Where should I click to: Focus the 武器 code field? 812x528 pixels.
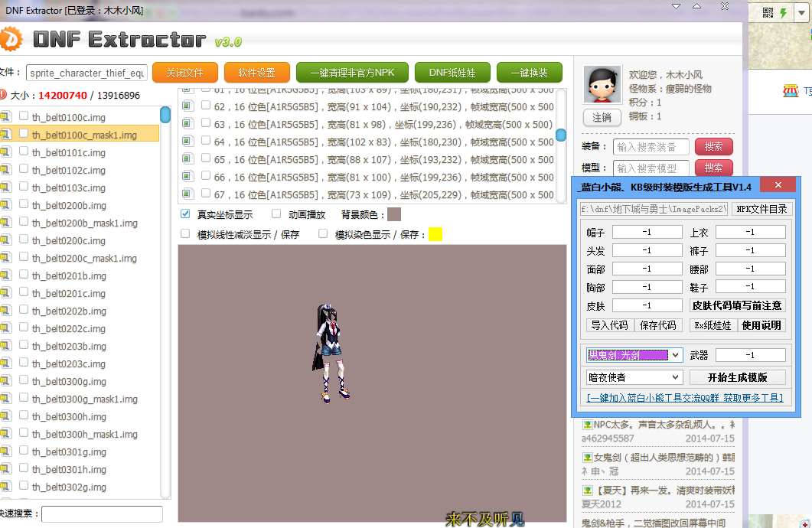pyautogui.click(x=750, y=355)
